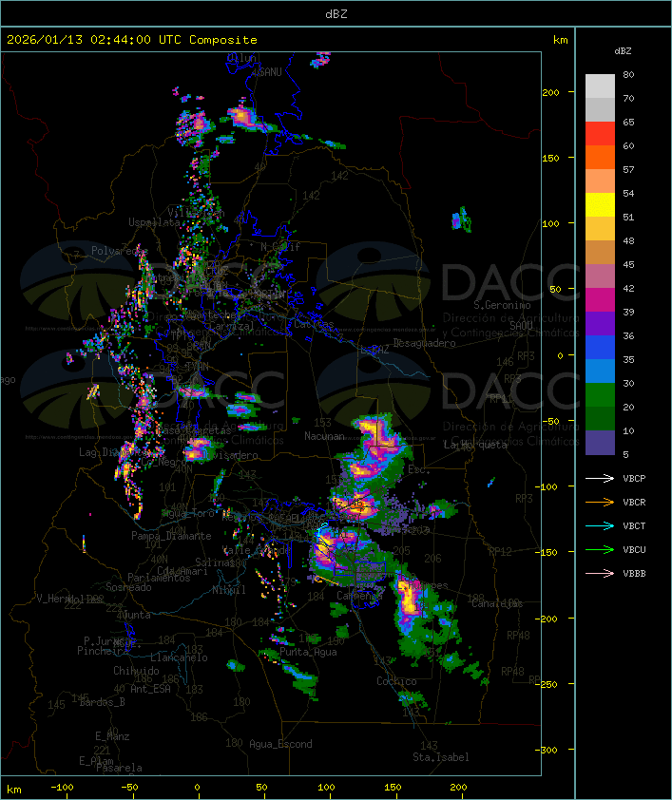Screen dimensions: 672x800
Task: Click the 'dBZ' title at the top center
Action: [x=336, y=14]
